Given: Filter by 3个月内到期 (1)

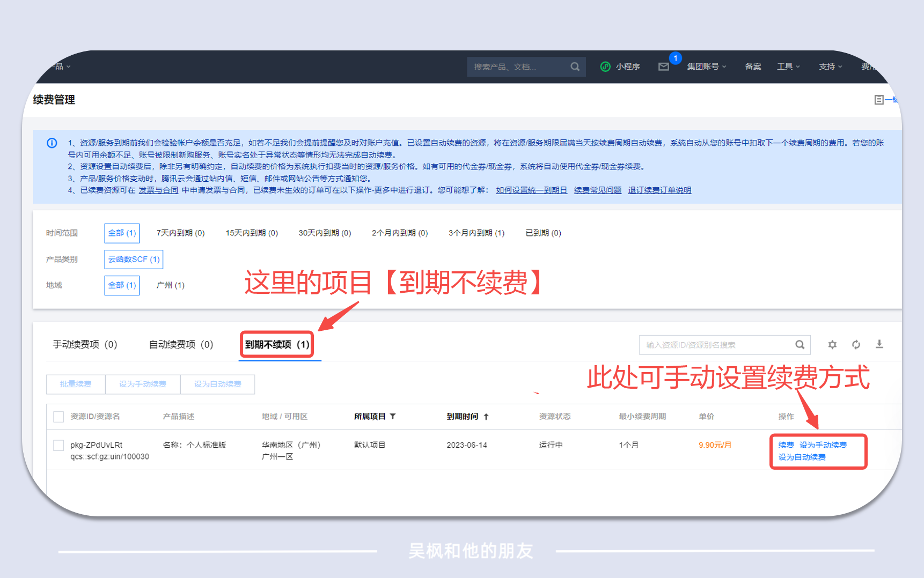Looking at the screenshot, I should (x=476, y=233).
